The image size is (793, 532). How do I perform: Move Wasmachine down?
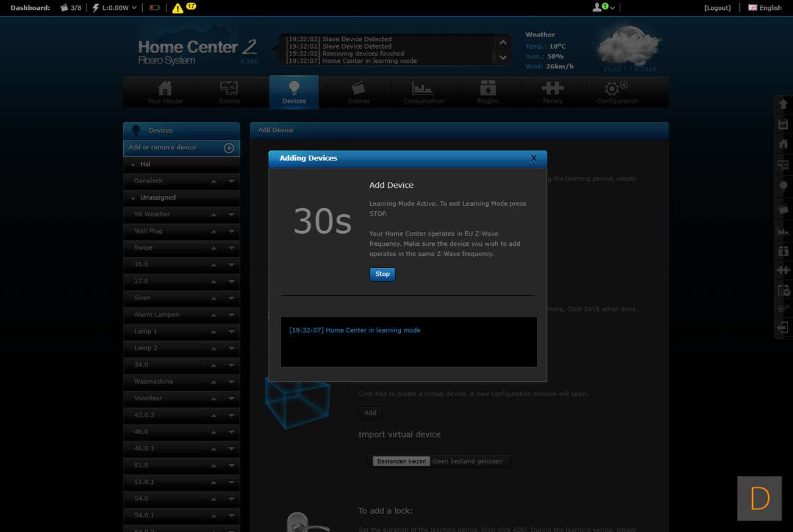[x=231, y=382]
